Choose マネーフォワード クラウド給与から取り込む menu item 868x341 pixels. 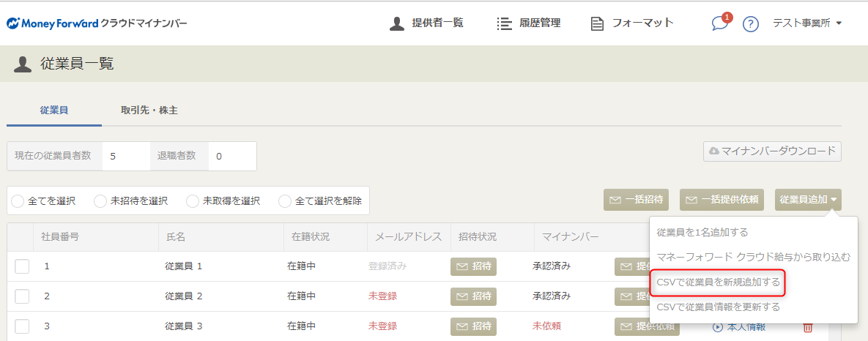click(x=754, y=257)
